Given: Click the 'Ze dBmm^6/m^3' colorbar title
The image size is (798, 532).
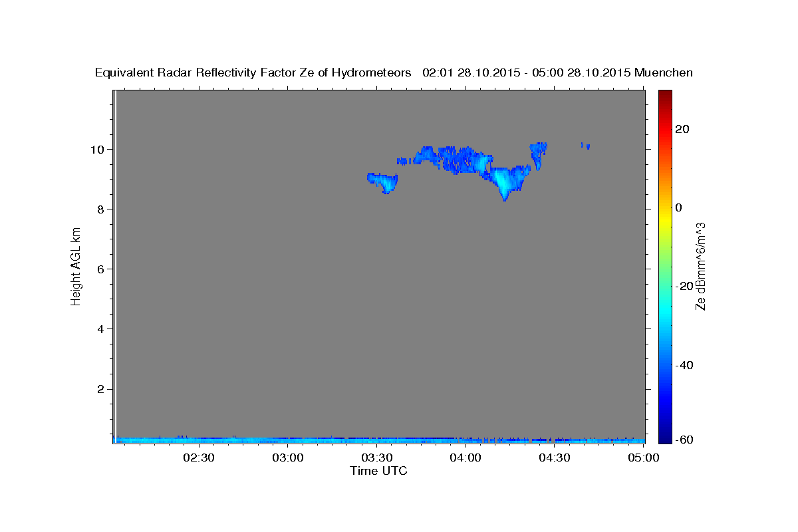Looking at the screenshot, I should point(700,266).
